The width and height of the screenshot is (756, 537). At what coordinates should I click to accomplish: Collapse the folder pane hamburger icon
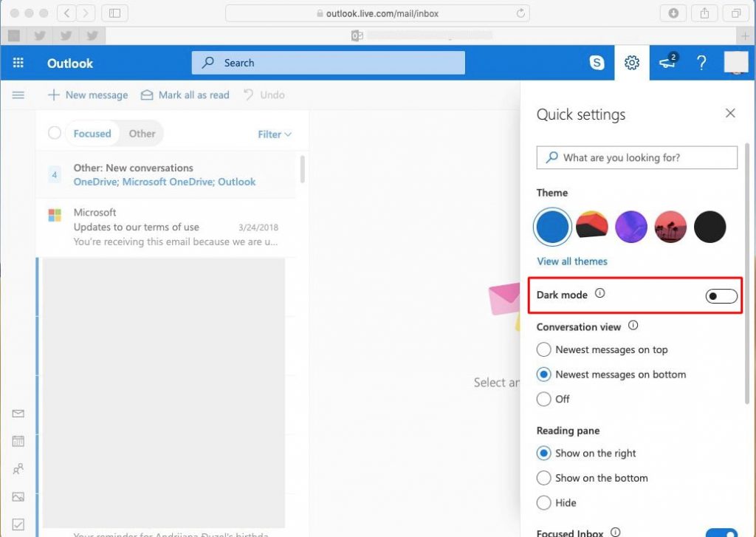(x=18, y=95)
